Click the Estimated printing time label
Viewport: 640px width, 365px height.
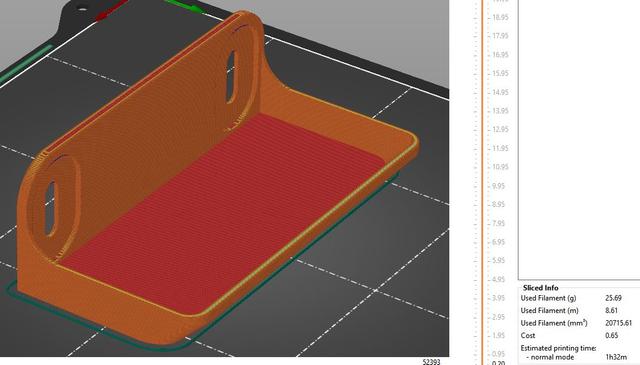(558, 348)
